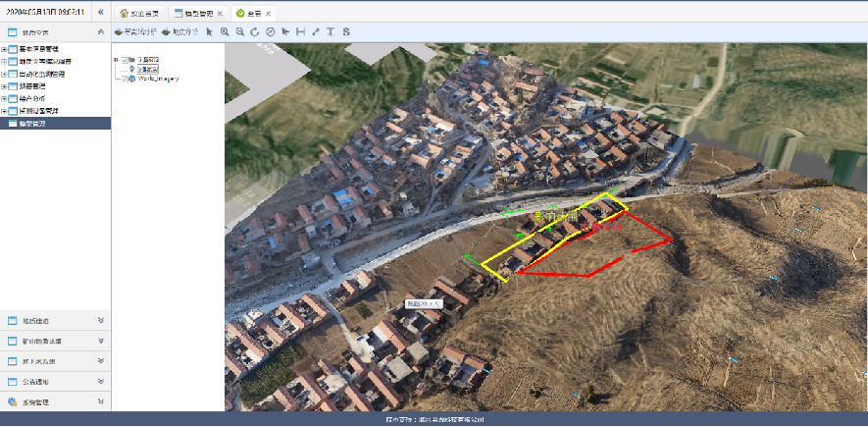Click the globe icon beside World_Imagery

pyautogui.click(x=132, y=79)
